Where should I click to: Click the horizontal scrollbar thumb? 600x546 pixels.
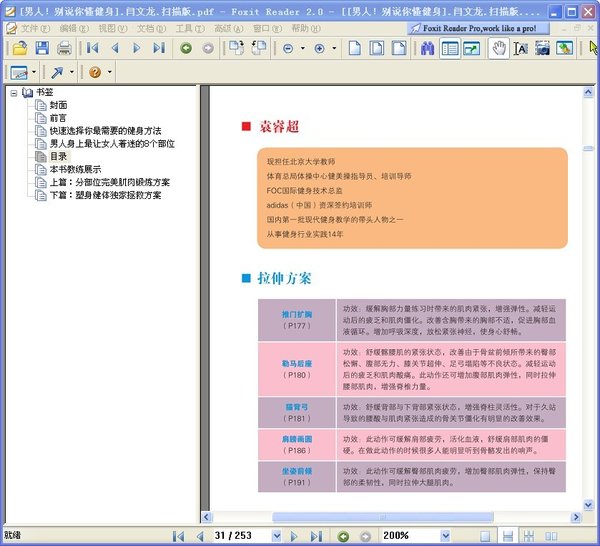pos(383,517)
